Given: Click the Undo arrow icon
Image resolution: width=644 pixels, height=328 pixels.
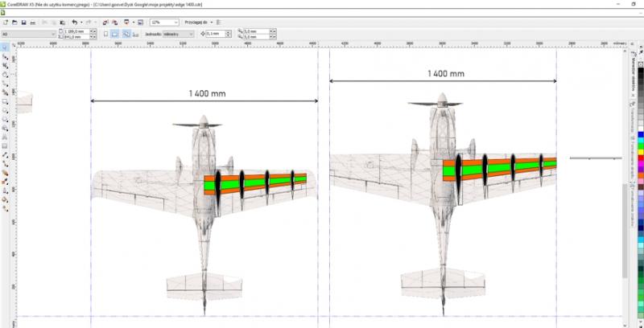Looking at the screenshot, I should pyautogui.click(x=74, y=22).
